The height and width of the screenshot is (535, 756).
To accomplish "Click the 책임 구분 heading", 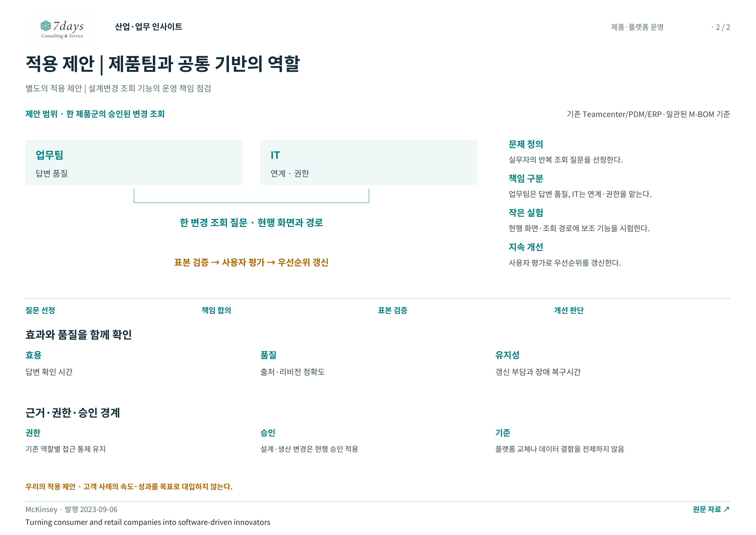I will point(526,178).
